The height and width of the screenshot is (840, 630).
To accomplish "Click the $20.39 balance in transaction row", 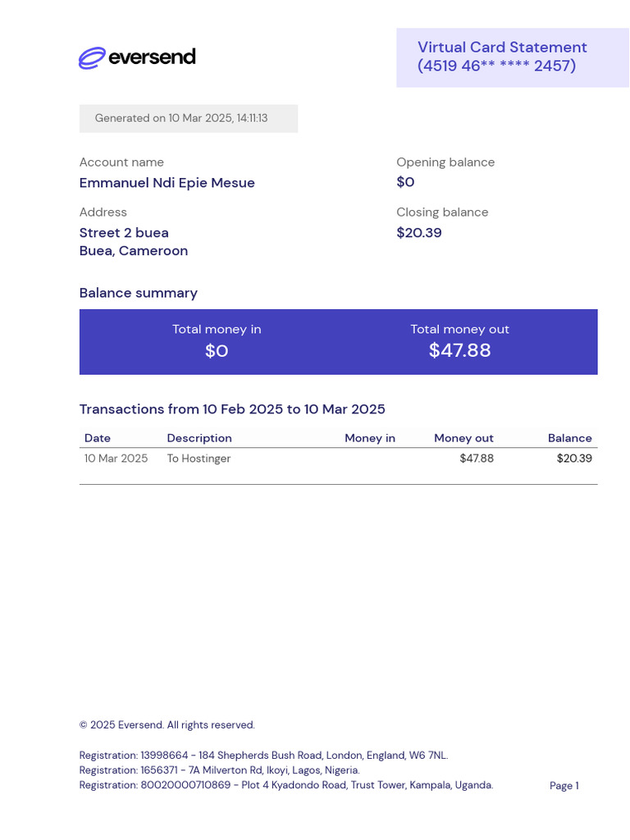I will point(574,459).
